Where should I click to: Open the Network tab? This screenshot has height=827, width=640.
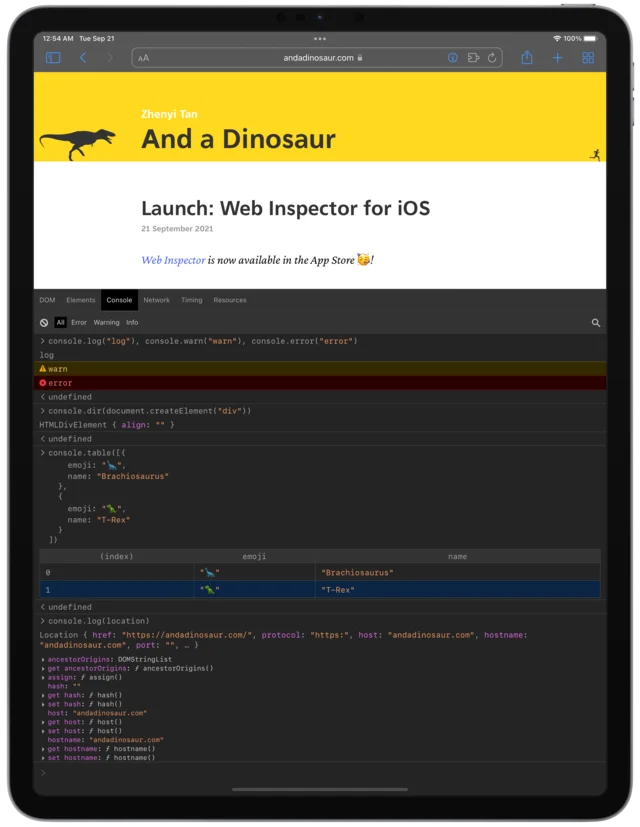(x=156, y=300)
